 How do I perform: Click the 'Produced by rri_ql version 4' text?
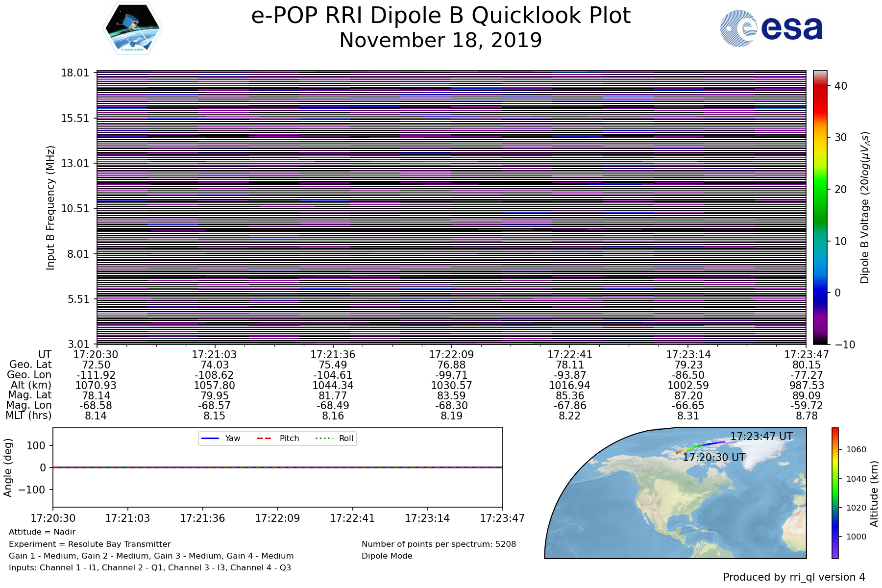pos(794,577)
